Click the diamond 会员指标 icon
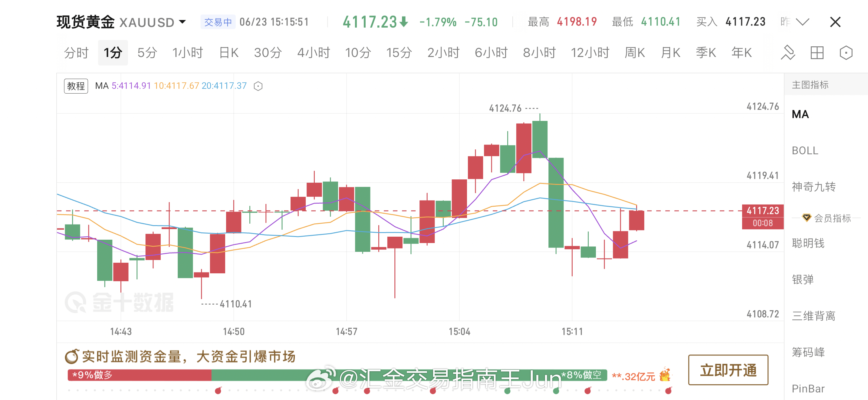This screenshot has height=400, width=868. pyautogui.click(x=807, y=218)
